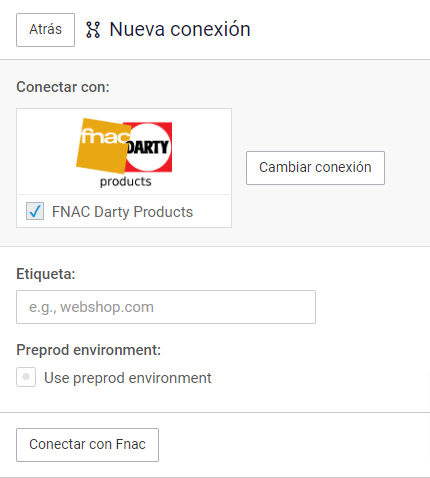Click the e.g., webshop.com placeholder text
The width and height of the screenshot is (430, 478).
[x=91, y=307]
